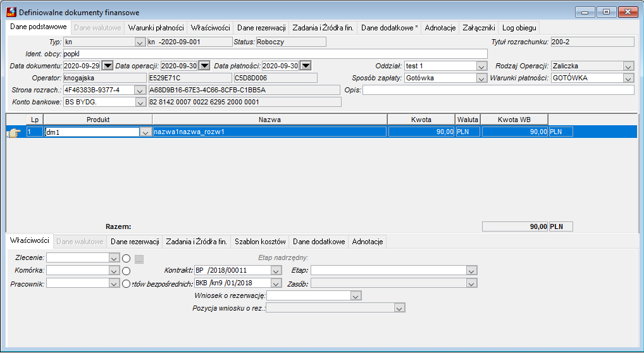Click the Tytuł rozrachunku field 200-2
Image resolution: width=644 pixels, height=353 pixels.
(592, 42)
